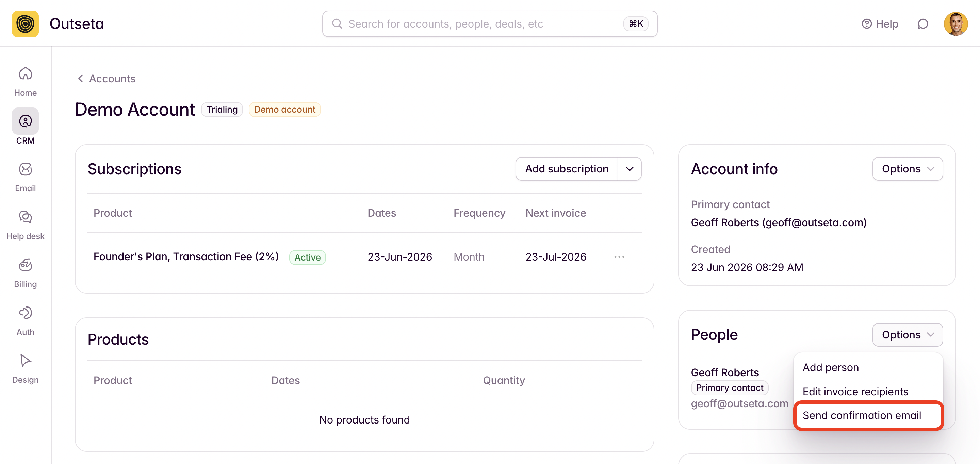Open the Home section in sidebar
This screenshot has height=464, width=980.
[25, 81]
